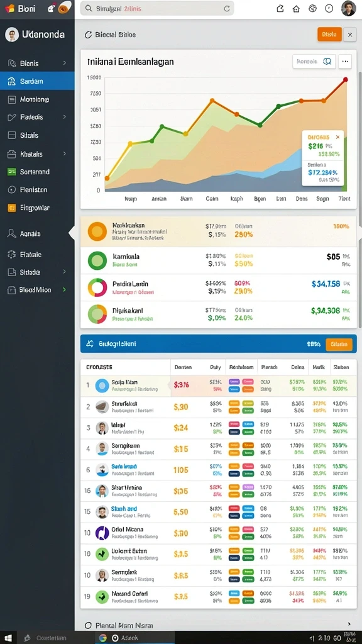Open the Windows Start button
Viewport: 362px width, 644px height.
[x=8, y=638]
